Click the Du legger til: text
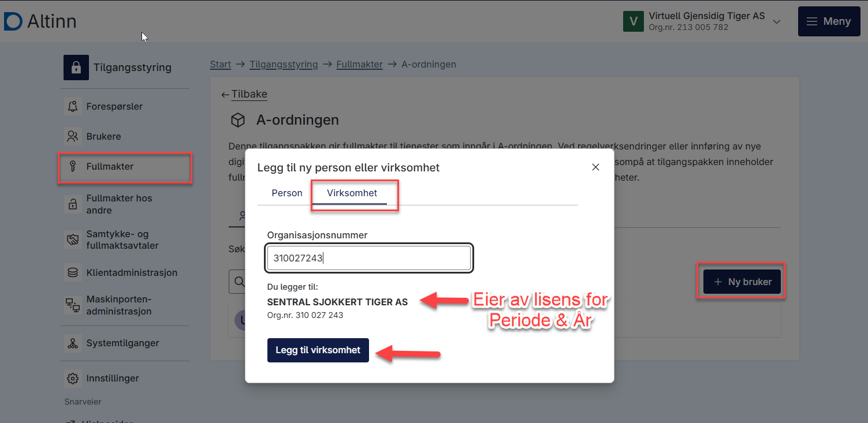This screenshot has width=868, height=423. [x=293, y=287]
